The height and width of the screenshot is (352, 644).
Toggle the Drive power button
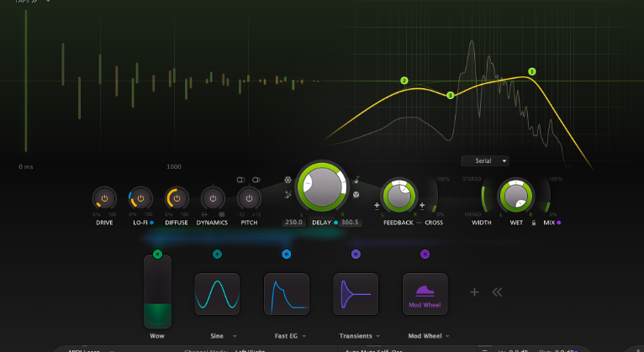[x=104, y=198]
